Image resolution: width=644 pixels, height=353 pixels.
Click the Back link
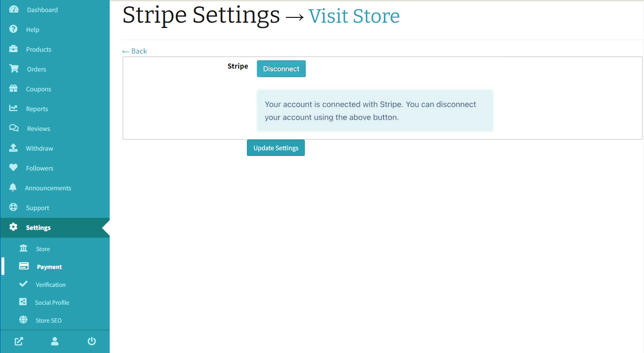coord(135,51)
